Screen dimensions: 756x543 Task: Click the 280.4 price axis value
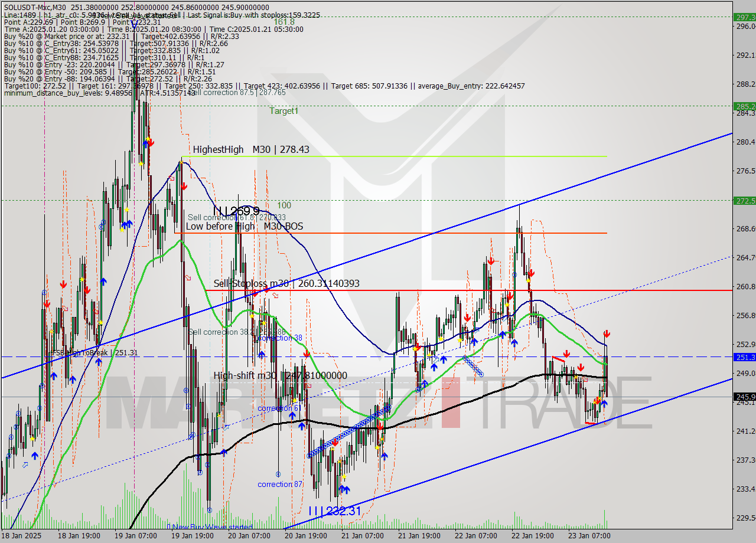pos(745,142)
